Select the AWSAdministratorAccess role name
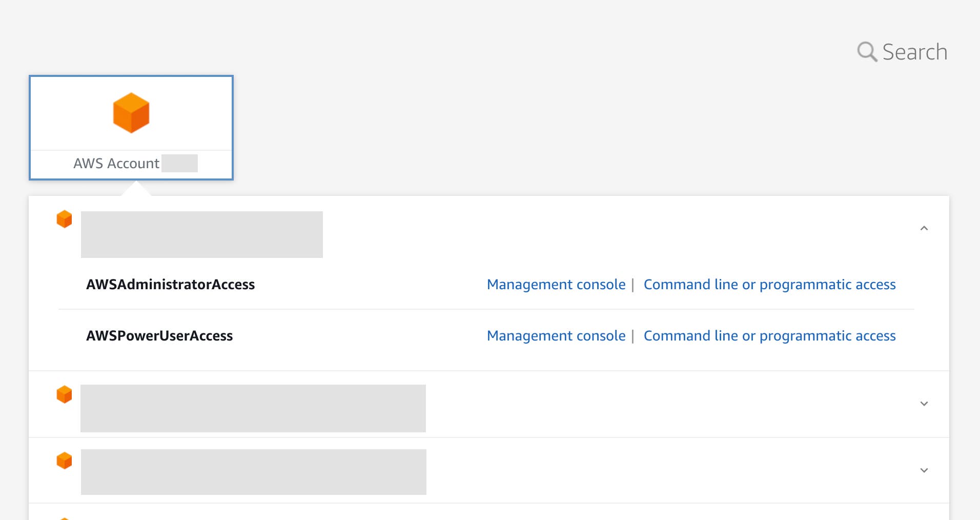This screenshot has width=980, height=520. (x=171, y=285)
